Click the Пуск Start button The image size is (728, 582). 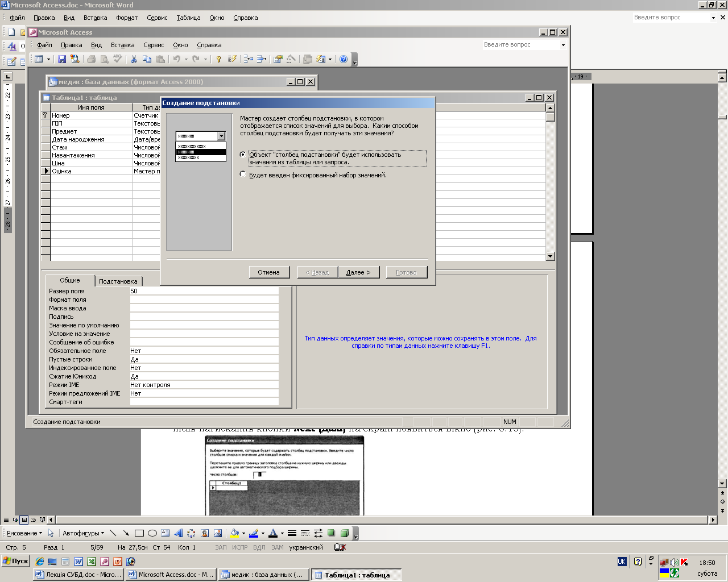(15, 561)
